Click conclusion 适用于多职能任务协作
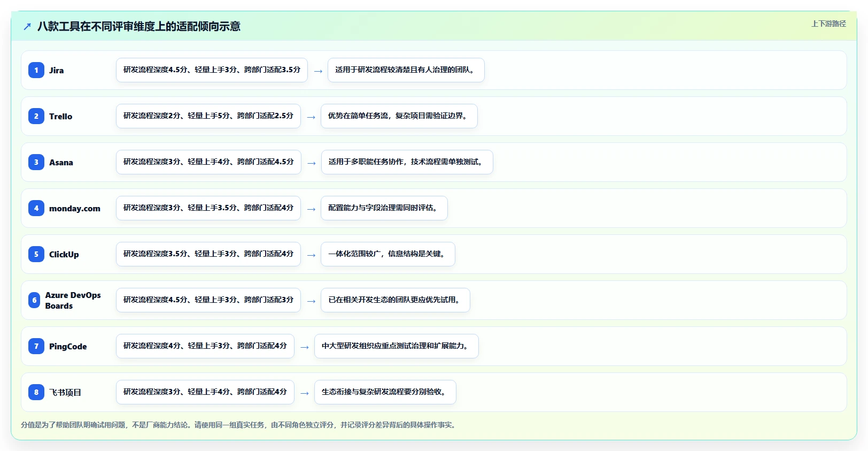Viewport: 868px width, 451px height. click(x=407, y=162)
